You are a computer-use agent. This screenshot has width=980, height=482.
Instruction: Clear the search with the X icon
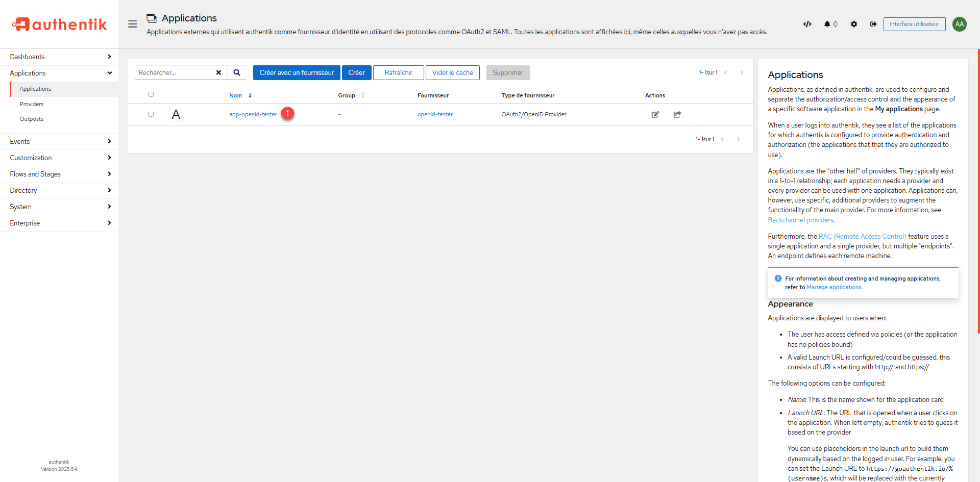(x=218, y=72)
